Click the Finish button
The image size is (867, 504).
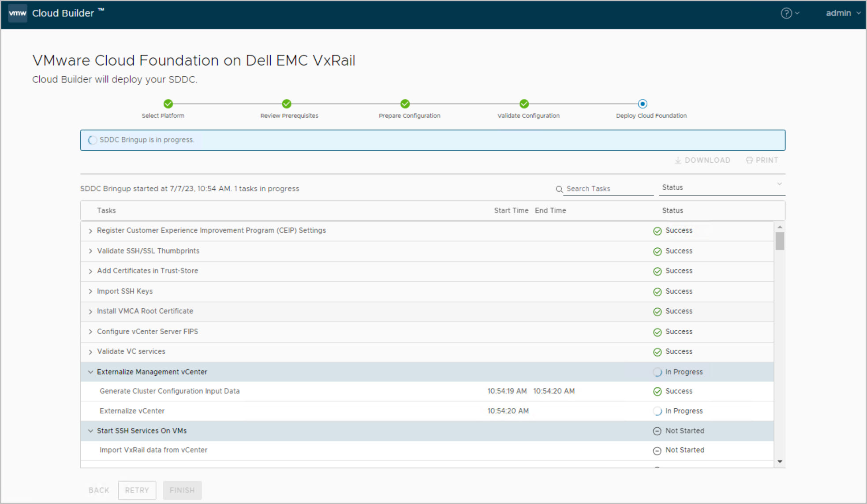[182, 490]
